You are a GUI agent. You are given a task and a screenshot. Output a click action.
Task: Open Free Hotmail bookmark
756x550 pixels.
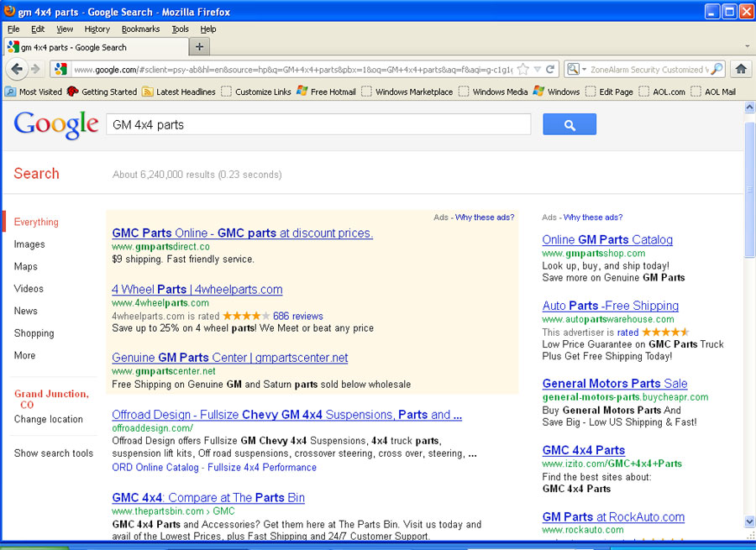point(327,92)
